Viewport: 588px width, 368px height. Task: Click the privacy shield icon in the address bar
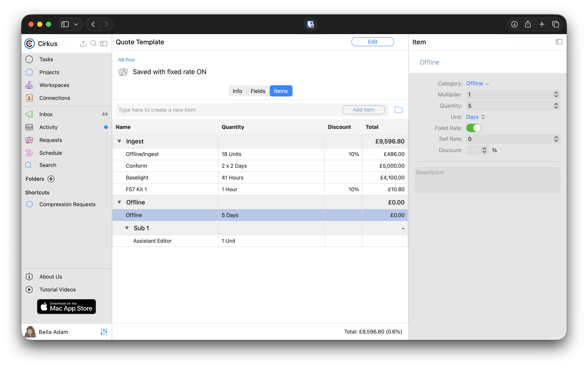pyautogui.click(x=310, y=24)
